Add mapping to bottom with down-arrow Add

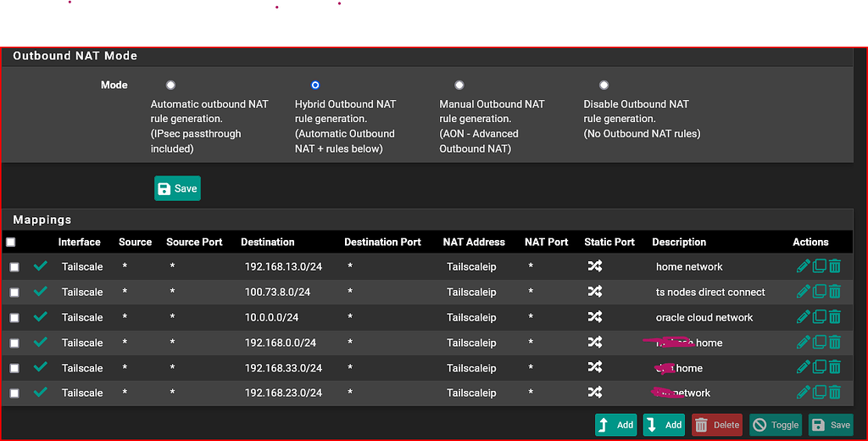(664, 425)
